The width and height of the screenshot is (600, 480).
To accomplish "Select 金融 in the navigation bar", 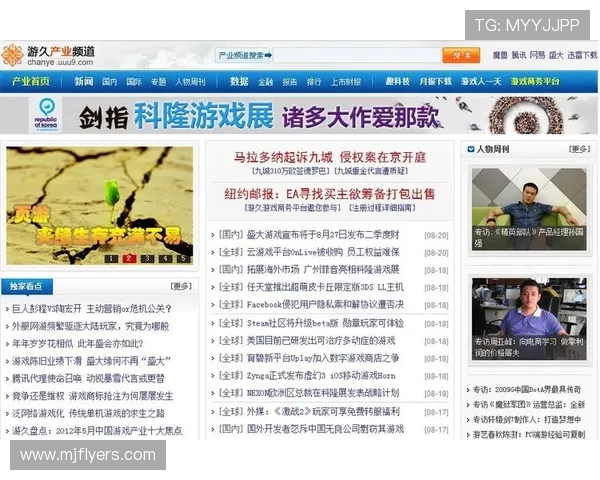I will pyautogui.click(x=265, y=82).
